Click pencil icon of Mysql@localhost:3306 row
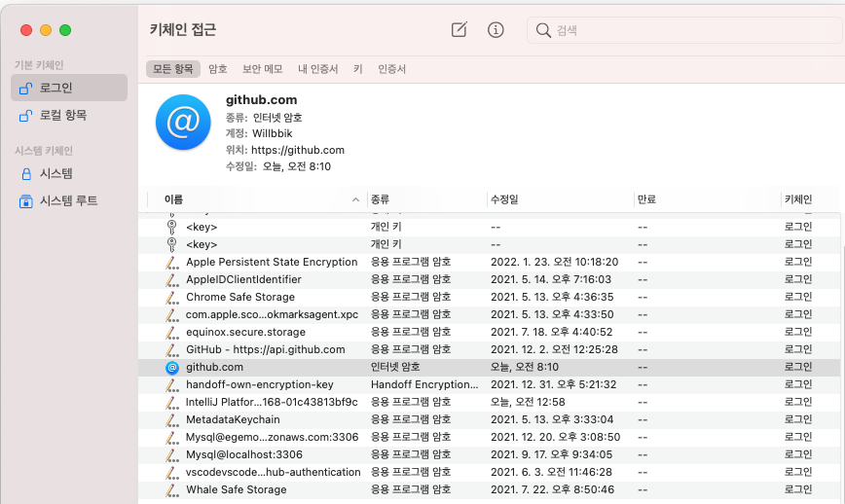 point(172,454)
